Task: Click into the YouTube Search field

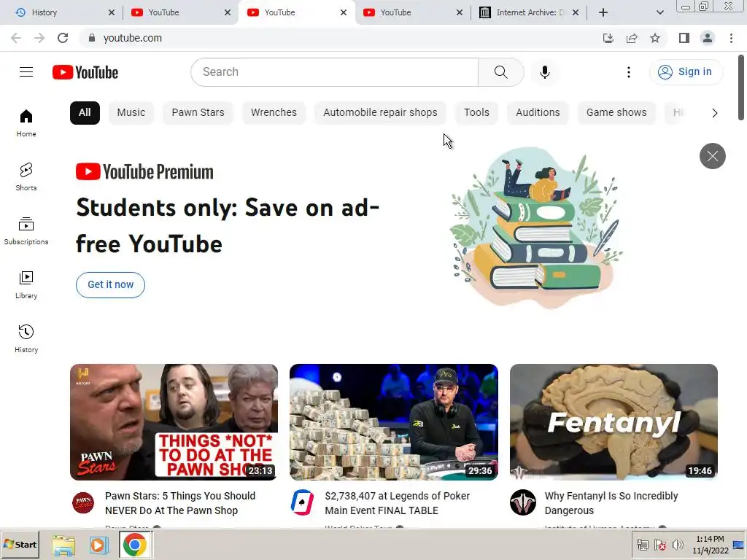Action: pyautogui.click(x=334, y=72)
